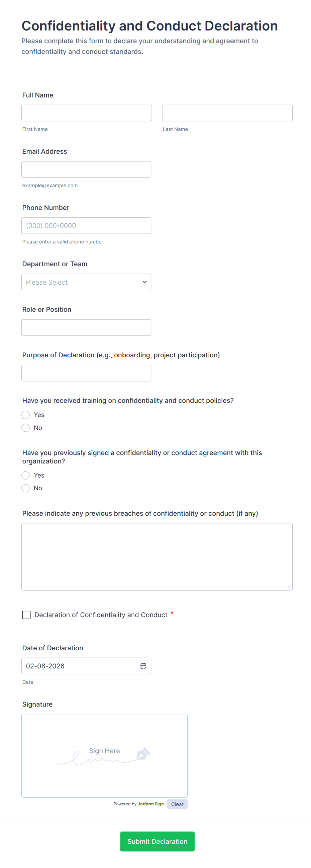Click the Department dropdown chevron arrow
This screenshot has width=311, height=868.
[x=144, y=282]
